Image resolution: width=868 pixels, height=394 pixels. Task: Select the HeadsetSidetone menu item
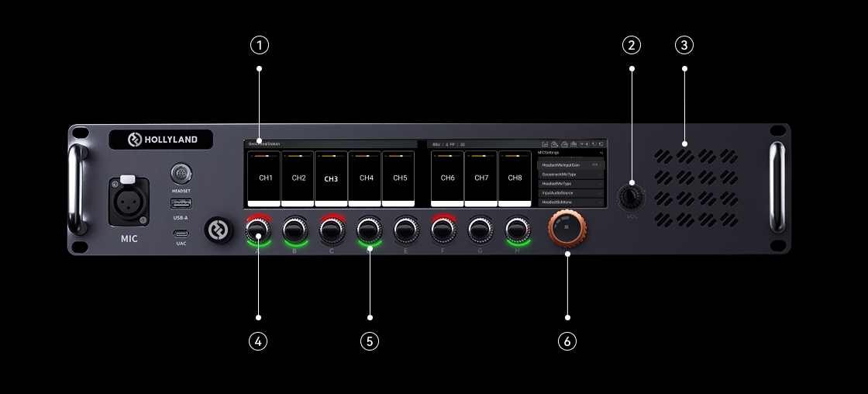[x=570, y=202]
